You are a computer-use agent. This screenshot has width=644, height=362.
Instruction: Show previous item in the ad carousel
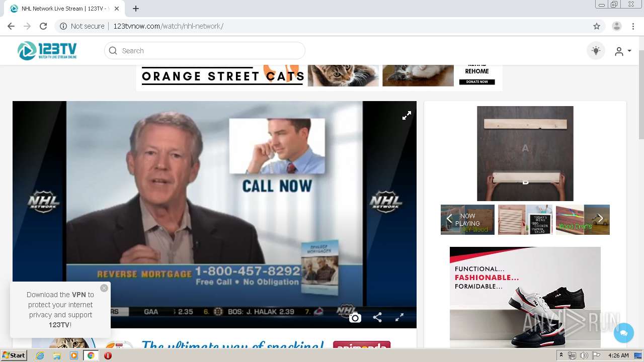click(449, 219)
